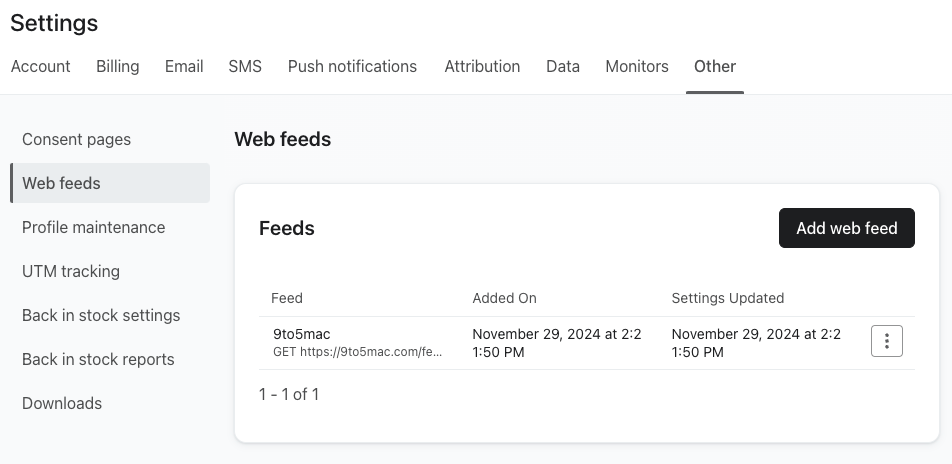
Task: Go to the Email tab
Action: coord(184,66)
